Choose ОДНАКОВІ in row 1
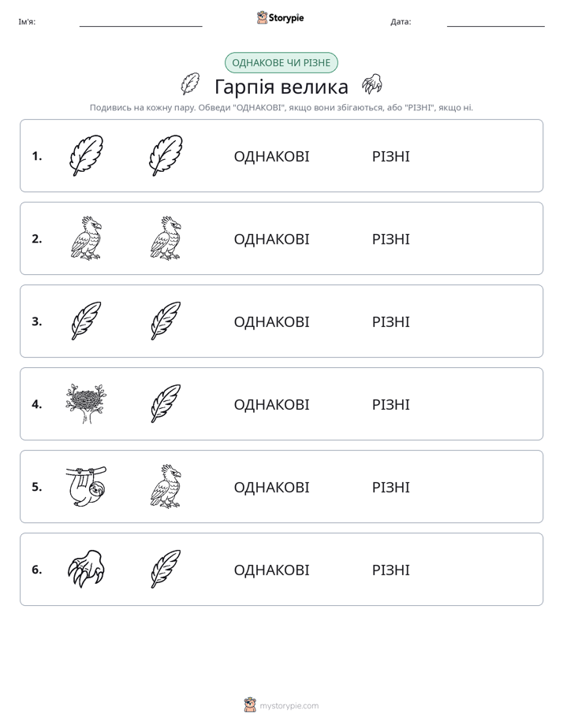 point(272,157)
